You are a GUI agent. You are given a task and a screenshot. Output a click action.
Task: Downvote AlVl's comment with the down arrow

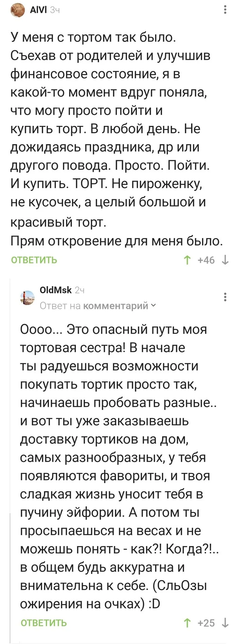225,260
